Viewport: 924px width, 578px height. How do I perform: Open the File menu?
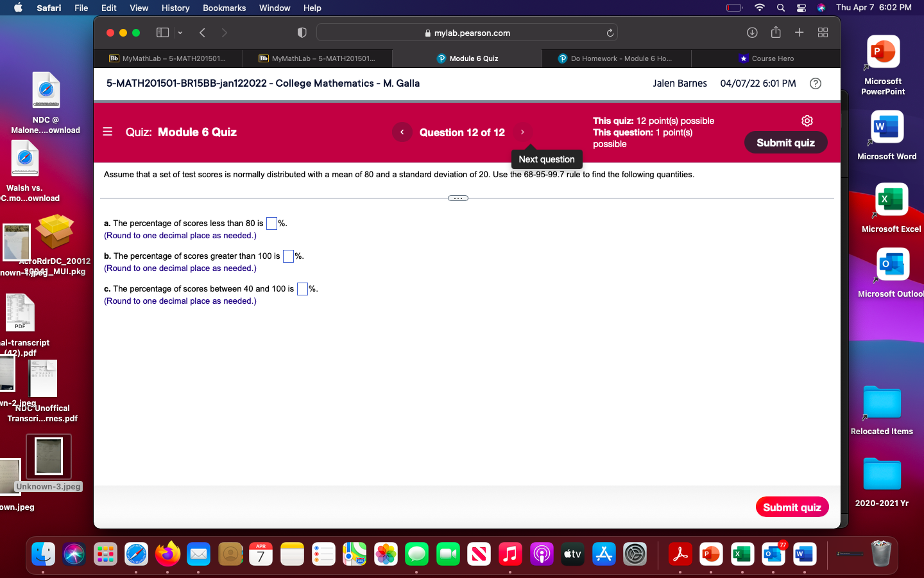click(81, 8)
